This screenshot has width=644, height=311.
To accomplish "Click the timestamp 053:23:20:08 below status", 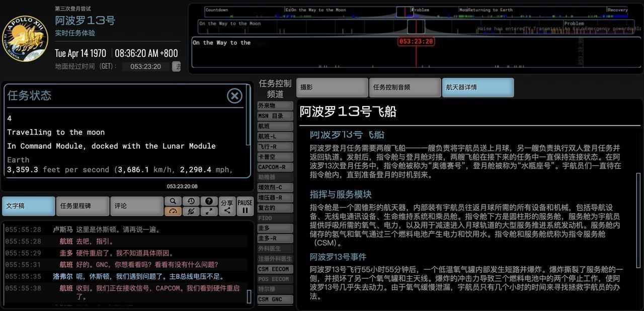I will click(x=182, y=186).
